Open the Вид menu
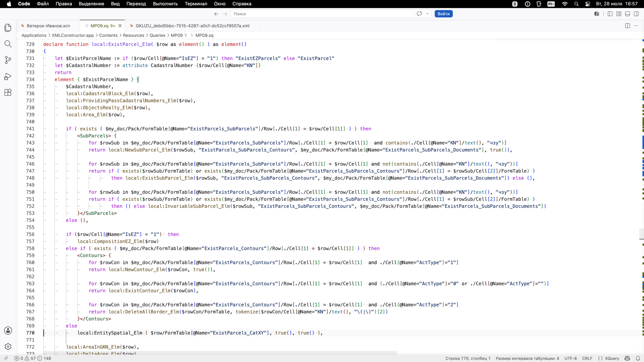 point(115,4)
